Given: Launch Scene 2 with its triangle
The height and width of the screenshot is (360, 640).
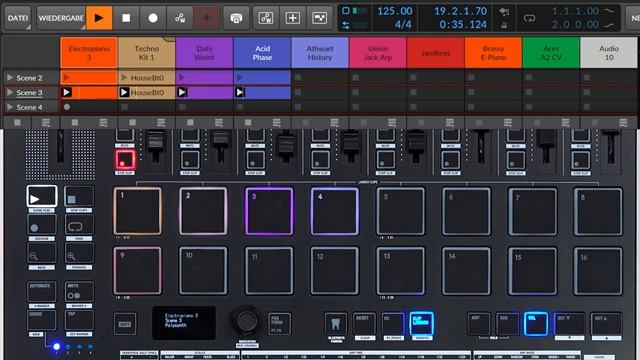Looking at the screenshot, I should point(10,78).
